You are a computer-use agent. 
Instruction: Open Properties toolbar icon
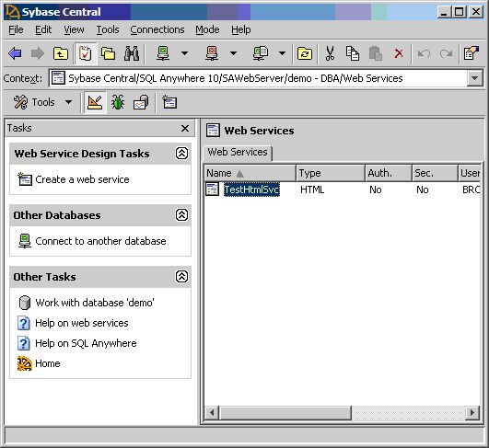click(x=472, y=53)
